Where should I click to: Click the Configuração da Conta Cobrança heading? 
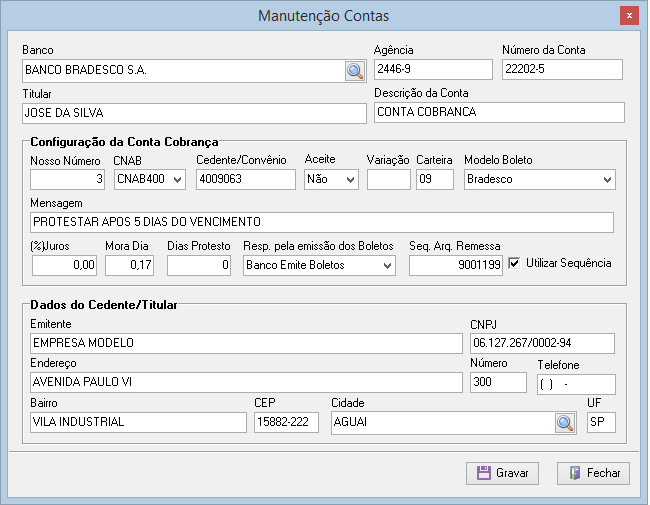click(124, 142)
